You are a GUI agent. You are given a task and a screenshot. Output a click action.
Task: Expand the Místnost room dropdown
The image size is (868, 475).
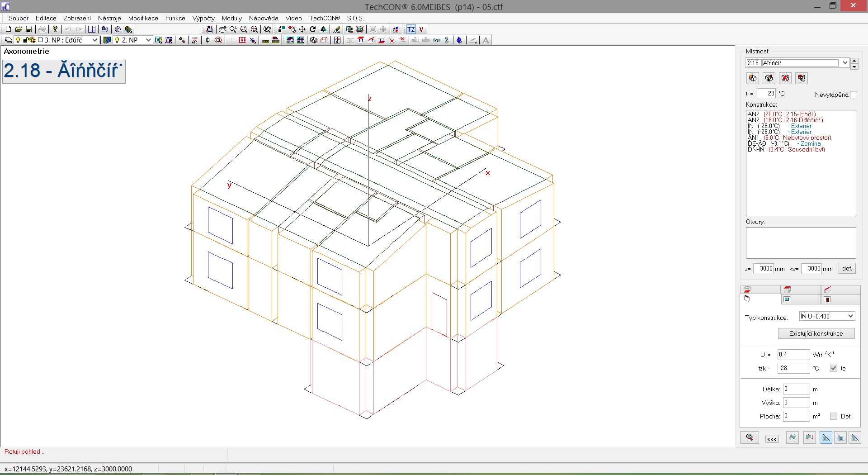pyautogui.click(x=844, y=63)
